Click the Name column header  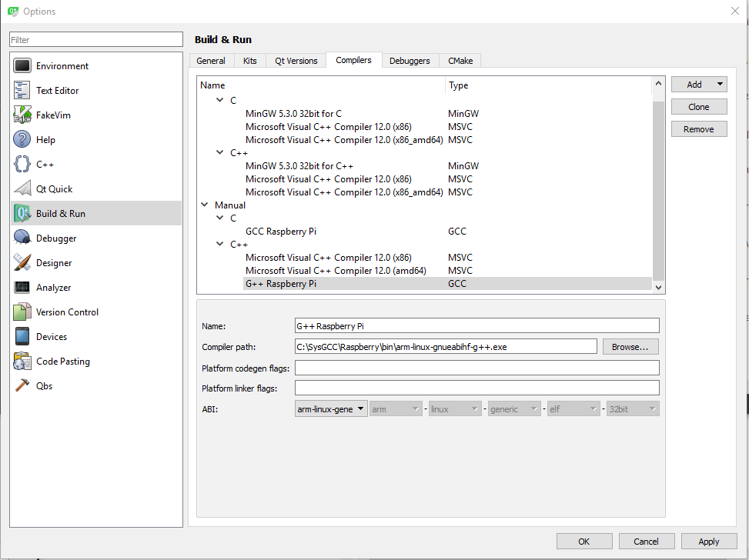click(321, 85)
